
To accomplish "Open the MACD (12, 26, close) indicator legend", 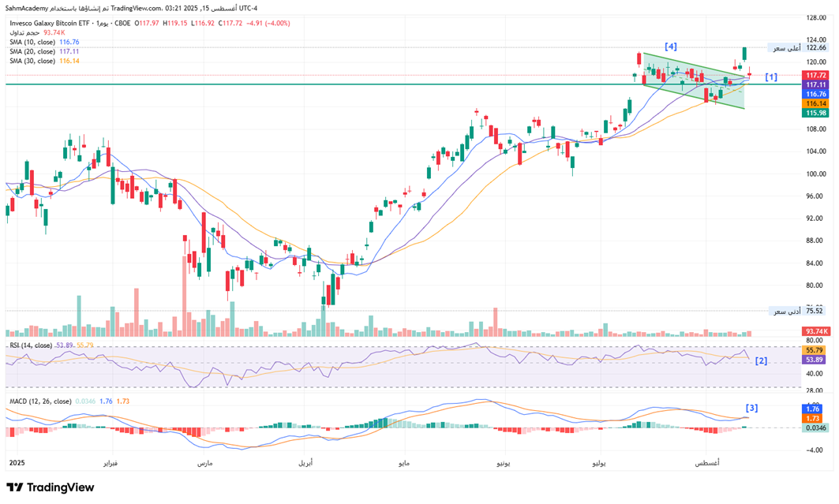I will [40, 401].
